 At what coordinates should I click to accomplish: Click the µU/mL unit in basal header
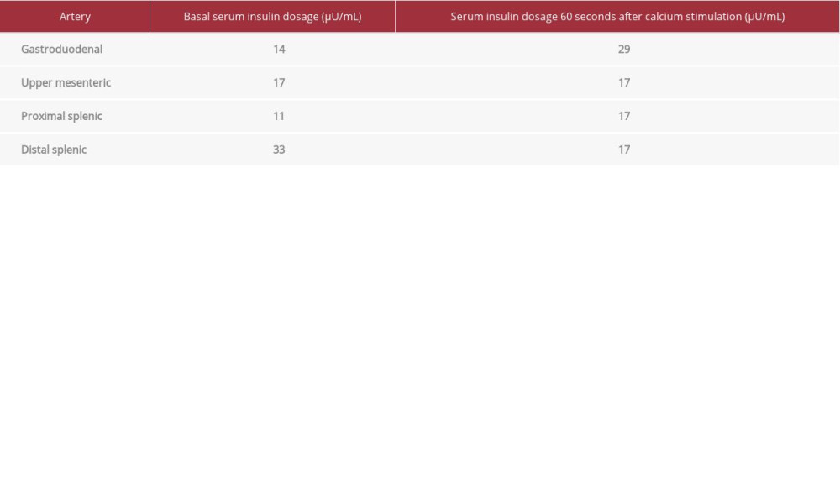(x=342, y=17)
